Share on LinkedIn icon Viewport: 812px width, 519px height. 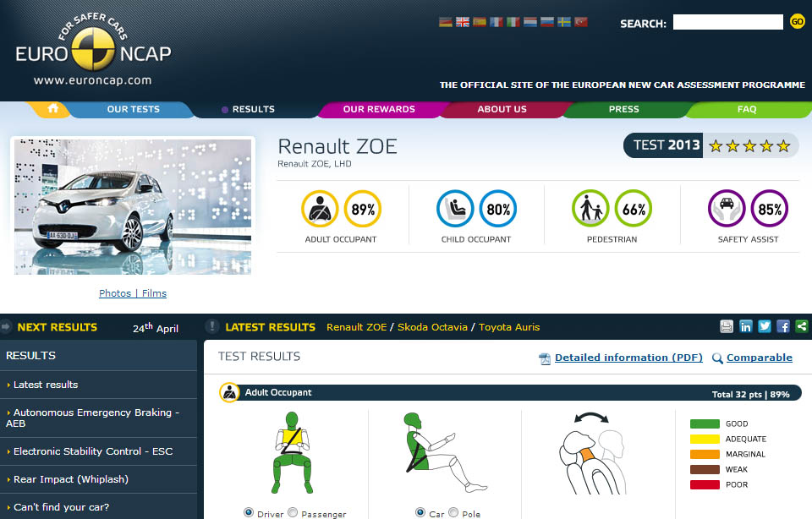pos(746,326)
